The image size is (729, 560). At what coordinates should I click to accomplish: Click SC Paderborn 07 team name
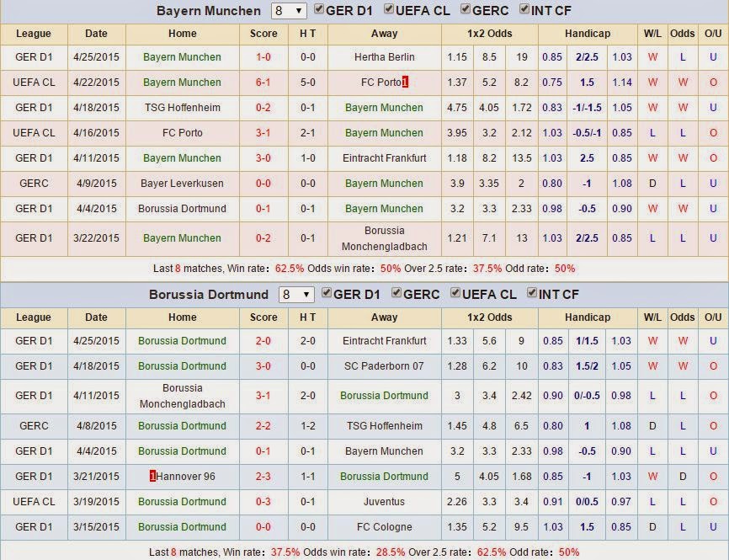384,366
